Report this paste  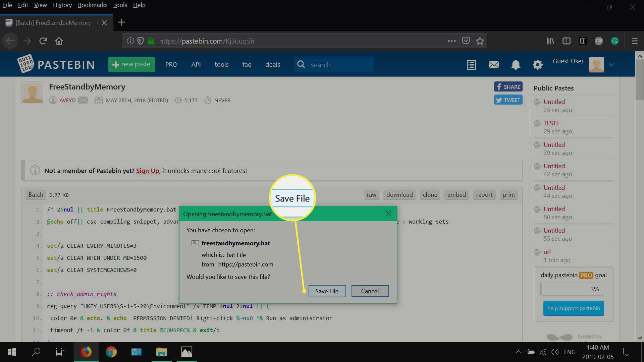[484, 195]
